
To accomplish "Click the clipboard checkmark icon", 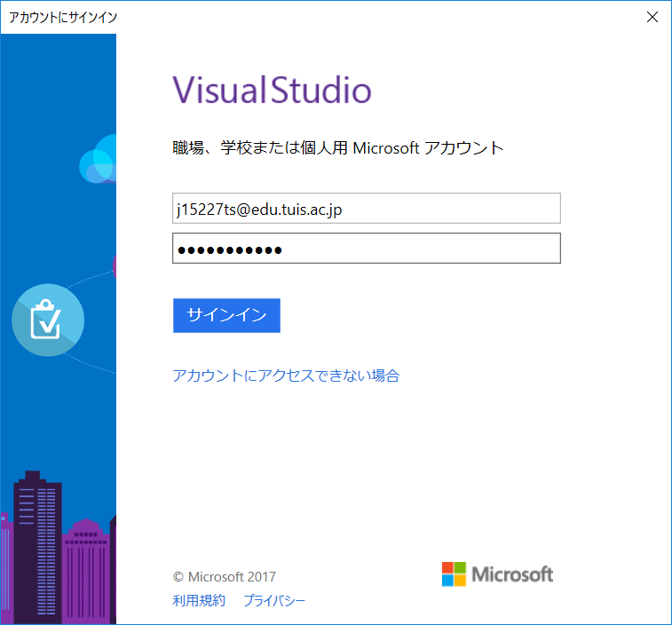I will 48,320.
